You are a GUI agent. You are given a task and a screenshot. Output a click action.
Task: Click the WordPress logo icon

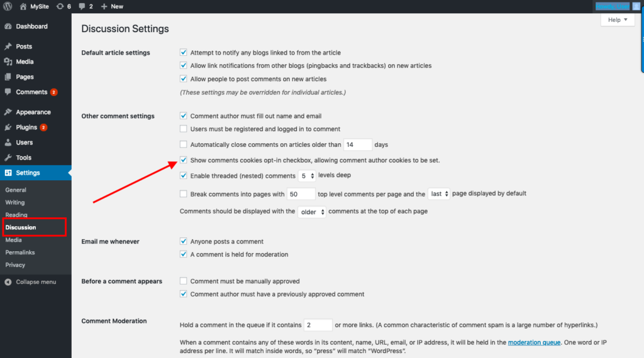tap(8, 6)
